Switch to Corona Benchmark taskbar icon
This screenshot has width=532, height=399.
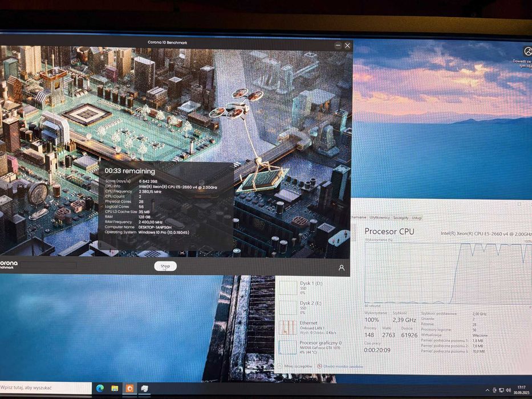pos(129,388)
